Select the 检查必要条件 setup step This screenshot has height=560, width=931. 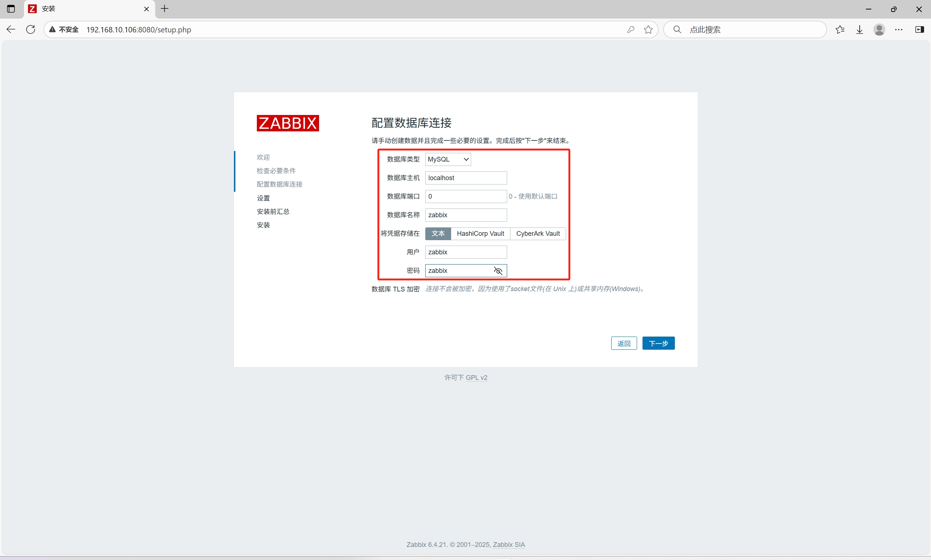coord(276,171)
